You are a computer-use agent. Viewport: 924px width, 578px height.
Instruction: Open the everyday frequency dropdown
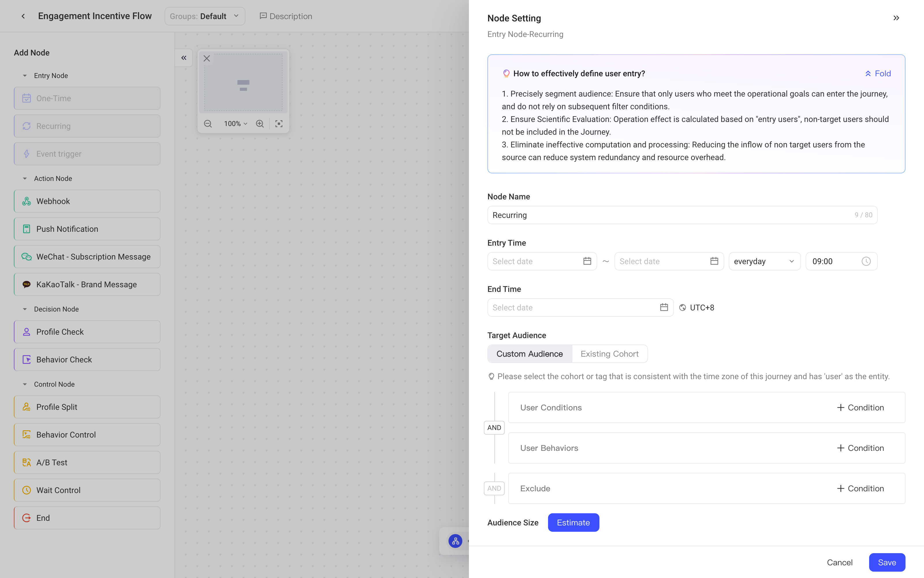[x=764, y=261]
